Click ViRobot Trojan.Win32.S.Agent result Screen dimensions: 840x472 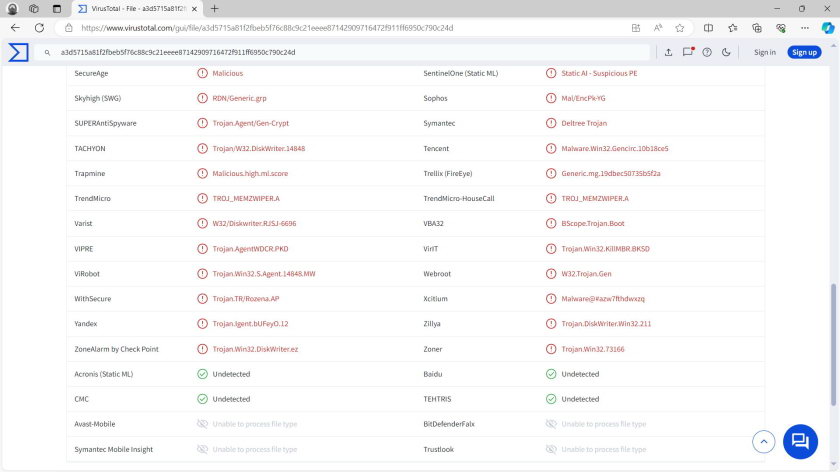coord(264,274)
